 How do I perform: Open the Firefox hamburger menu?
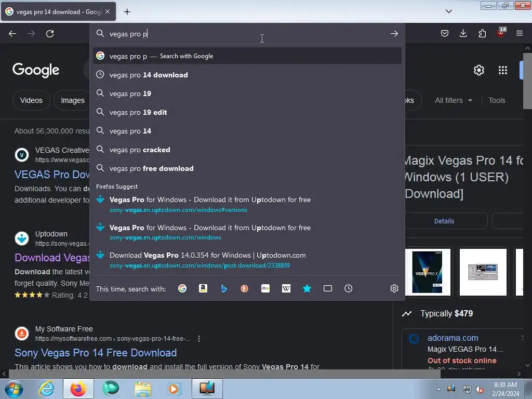(x=520, y=33)
